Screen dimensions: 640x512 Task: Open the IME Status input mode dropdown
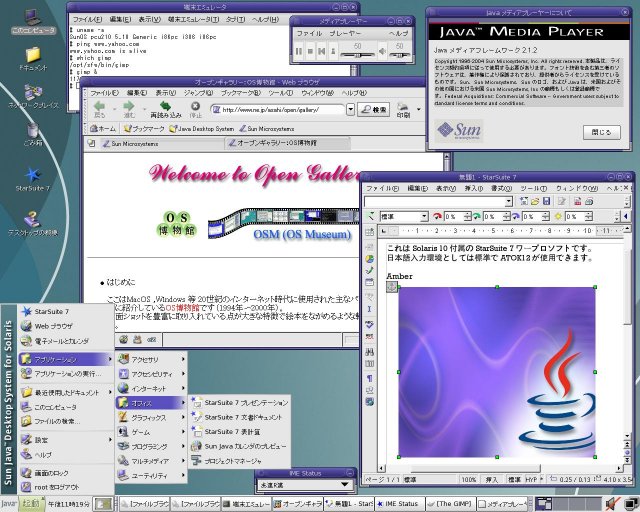pyautogui.click(x=345, y=485)
